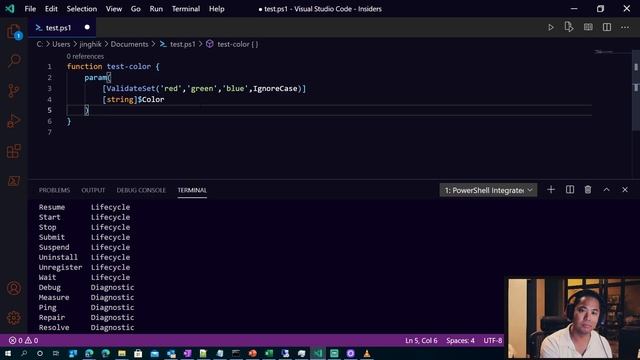The image size is (640, 360).
Task: Open Task View on the taskbar
Action: click(x=56, y=353)
